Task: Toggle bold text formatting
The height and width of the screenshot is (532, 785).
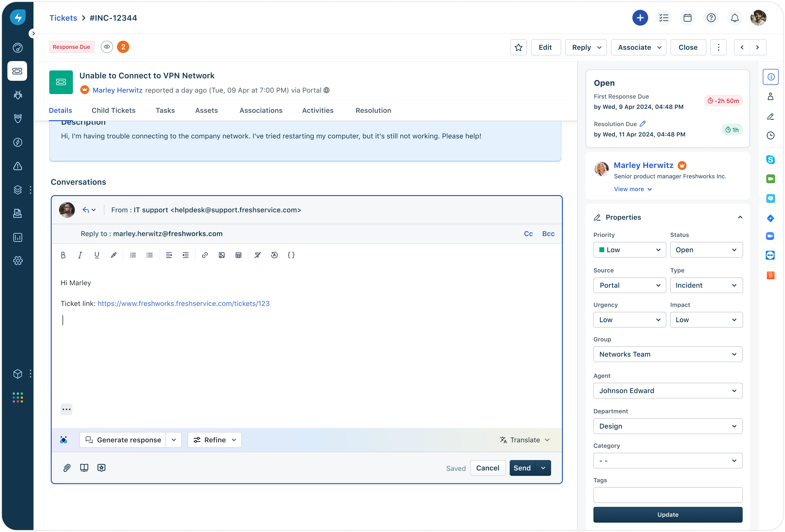Action: click(63, 255)
